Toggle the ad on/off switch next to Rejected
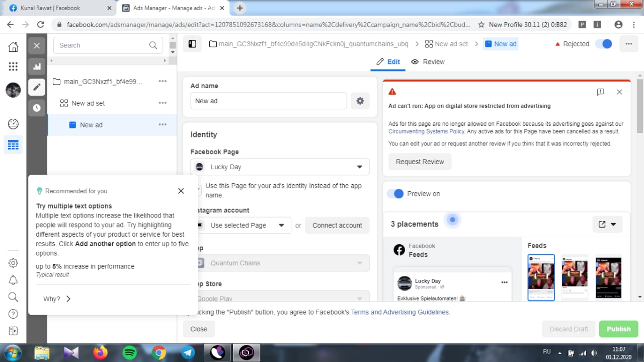This screenshot has height=362, width=644. click(604, 44)
